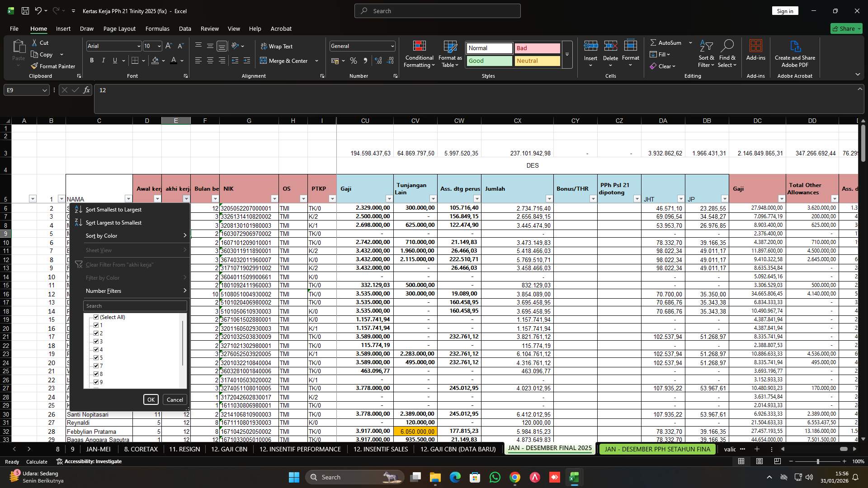
Task: Open the General number format dropdown
Action: pos(391,46)
